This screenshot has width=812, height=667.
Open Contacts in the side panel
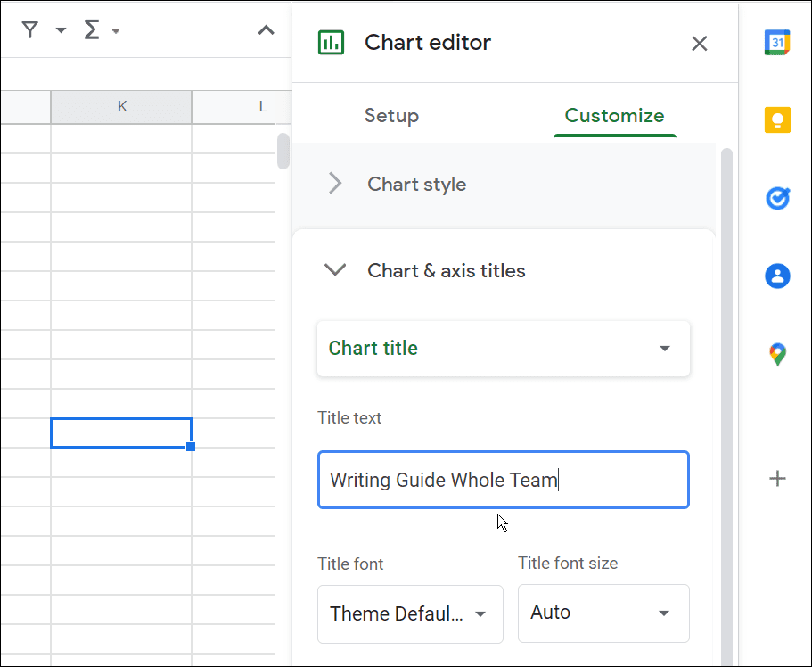click(777, 276)
